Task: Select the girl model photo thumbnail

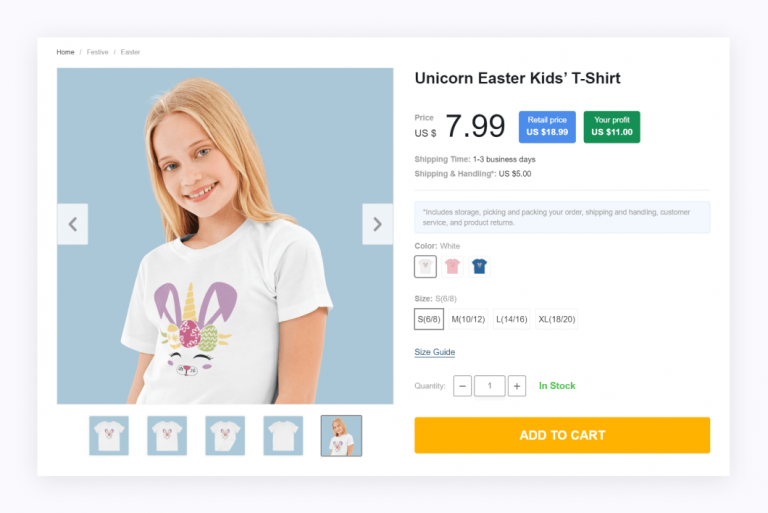Action: click(341, 436)
